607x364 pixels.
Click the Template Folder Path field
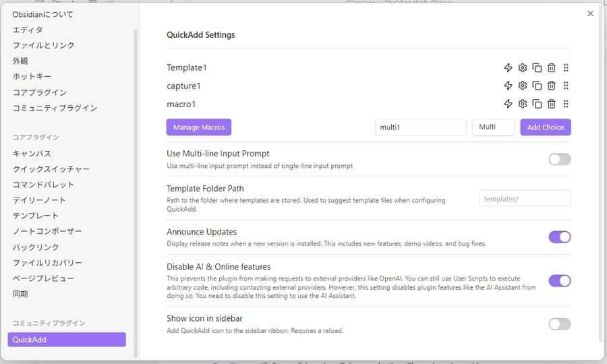(525, 198)
